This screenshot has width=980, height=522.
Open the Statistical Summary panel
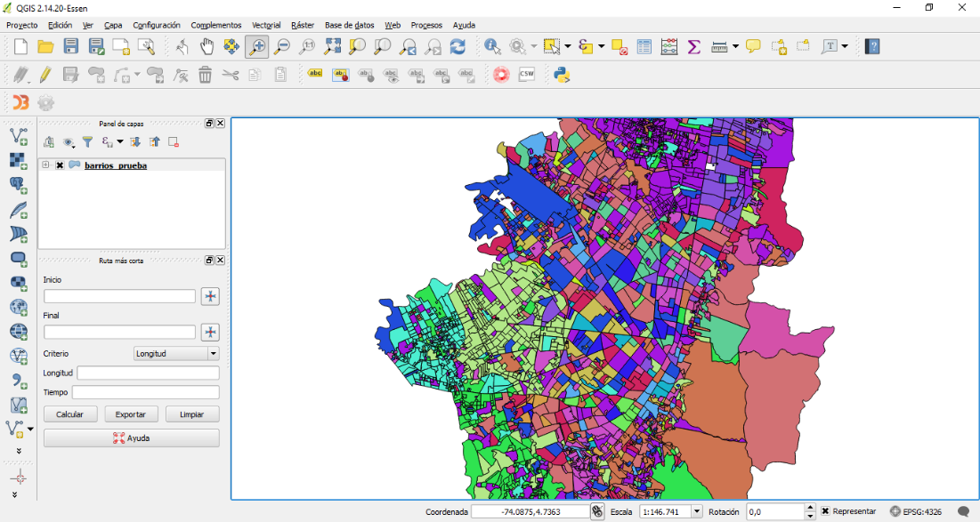694,46
